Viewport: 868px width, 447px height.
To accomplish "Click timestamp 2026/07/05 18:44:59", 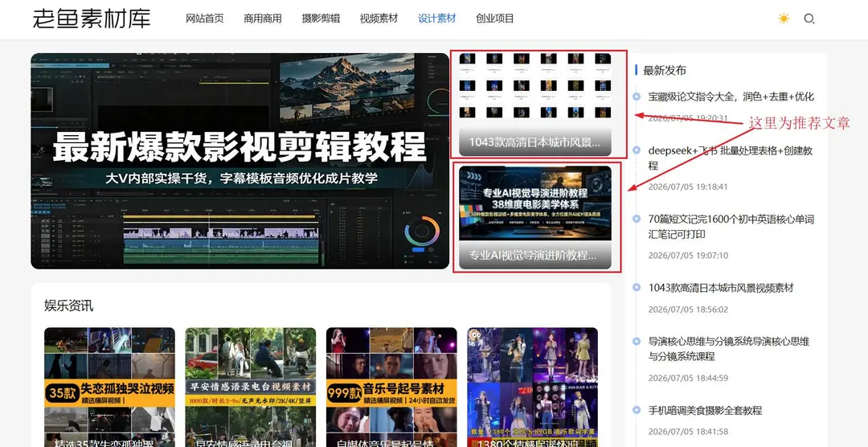I will click(x=688, y=379).
